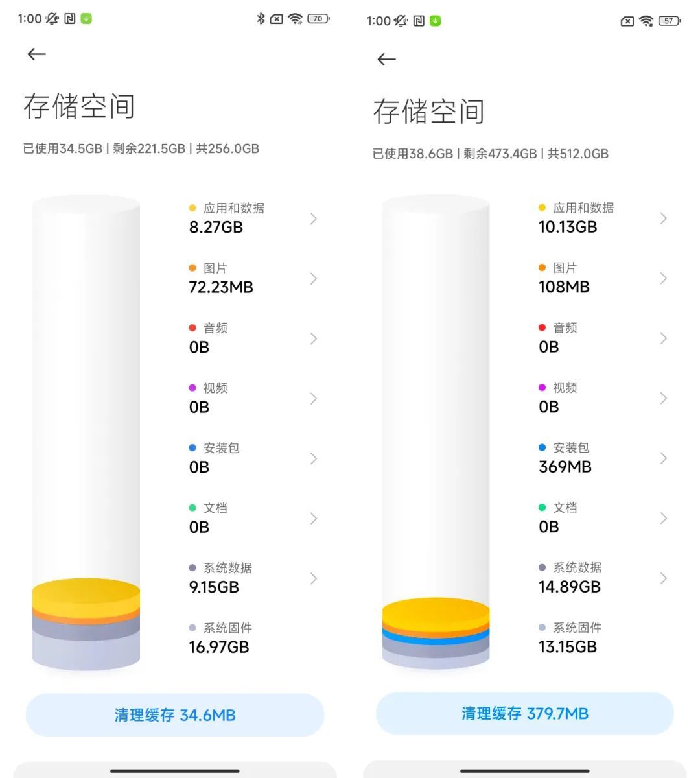700x778 pixels.
Task: Select the 9.15GB system data entry
Action: coord(254,578)
